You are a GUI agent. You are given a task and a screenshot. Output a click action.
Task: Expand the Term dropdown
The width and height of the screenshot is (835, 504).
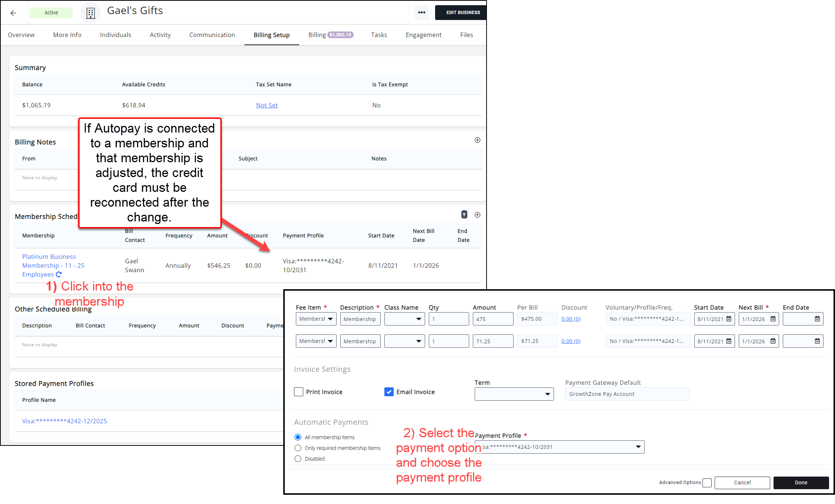point(514,394)
